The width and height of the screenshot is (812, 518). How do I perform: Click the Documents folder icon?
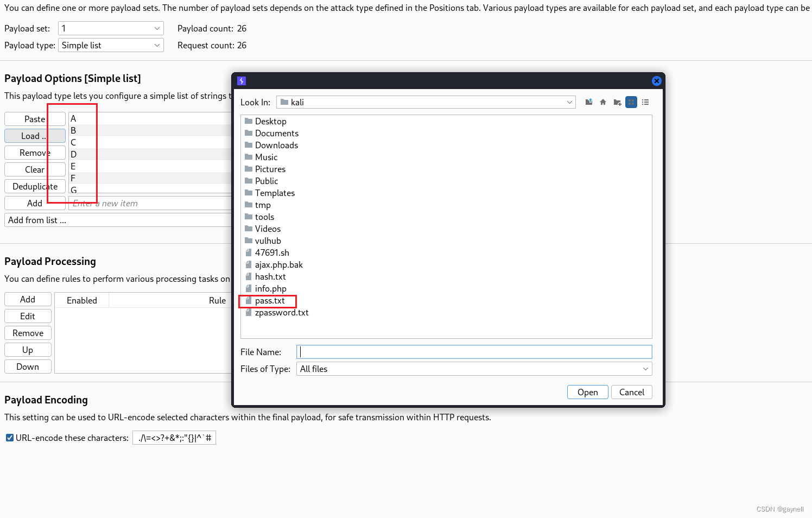(x=249, y=133)
